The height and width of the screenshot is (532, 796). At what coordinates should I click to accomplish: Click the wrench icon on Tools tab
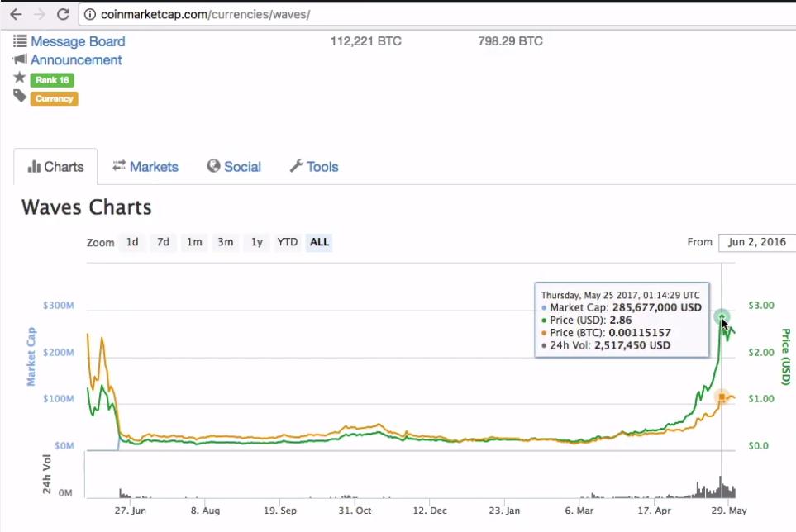coord(296,166)
